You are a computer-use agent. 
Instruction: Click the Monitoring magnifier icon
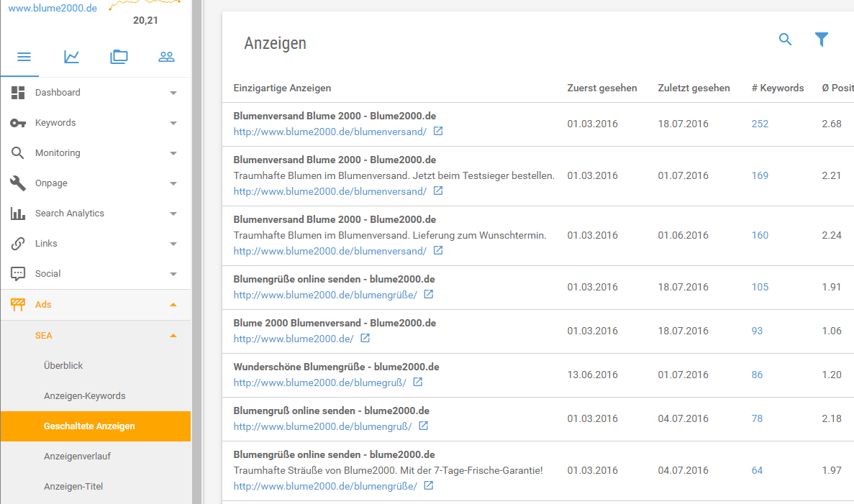(x=18, y=153)
